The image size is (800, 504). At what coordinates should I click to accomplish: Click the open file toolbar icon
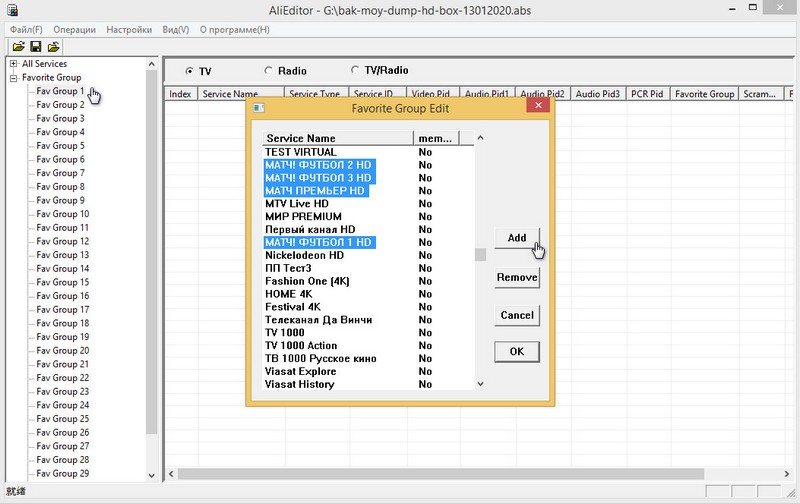(x=18, y=47)
